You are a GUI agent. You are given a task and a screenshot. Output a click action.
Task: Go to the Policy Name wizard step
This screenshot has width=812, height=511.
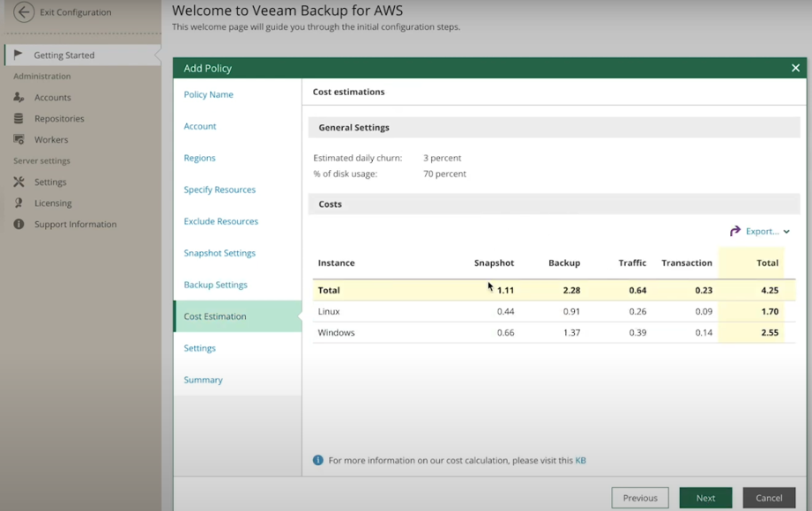point(208,94)
